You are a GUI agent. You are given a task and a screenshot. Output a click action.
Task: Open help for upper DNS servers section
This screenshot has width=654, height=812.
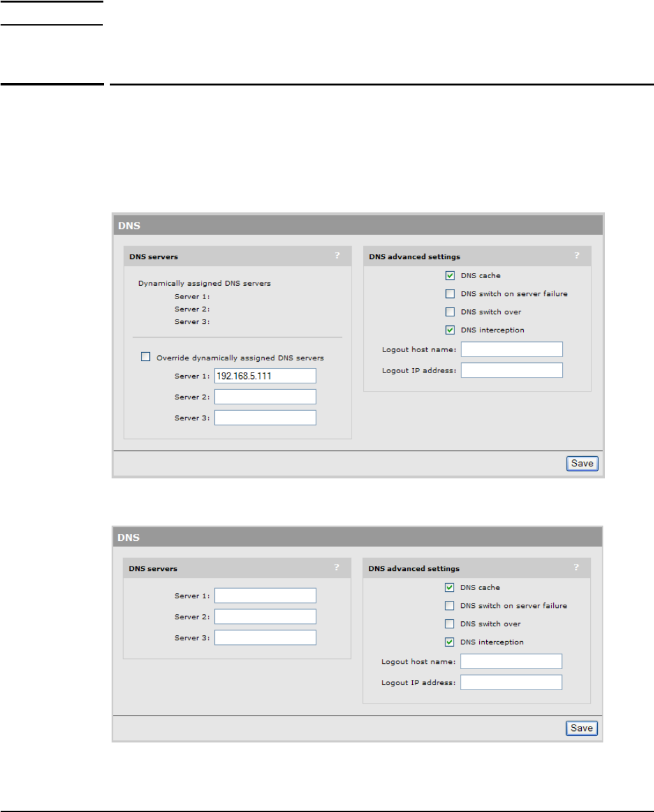(338, 256)
